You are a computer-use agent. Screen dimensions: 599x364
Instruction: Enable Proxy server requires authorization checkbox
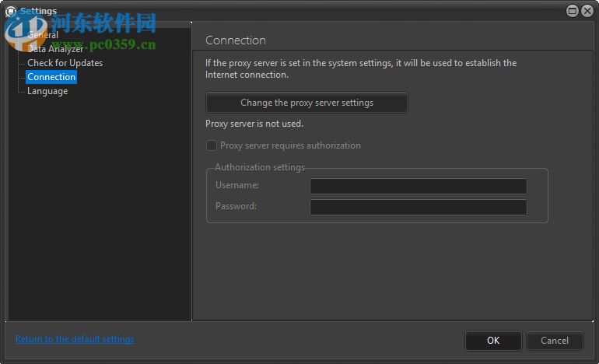click(x=212, y=145)
